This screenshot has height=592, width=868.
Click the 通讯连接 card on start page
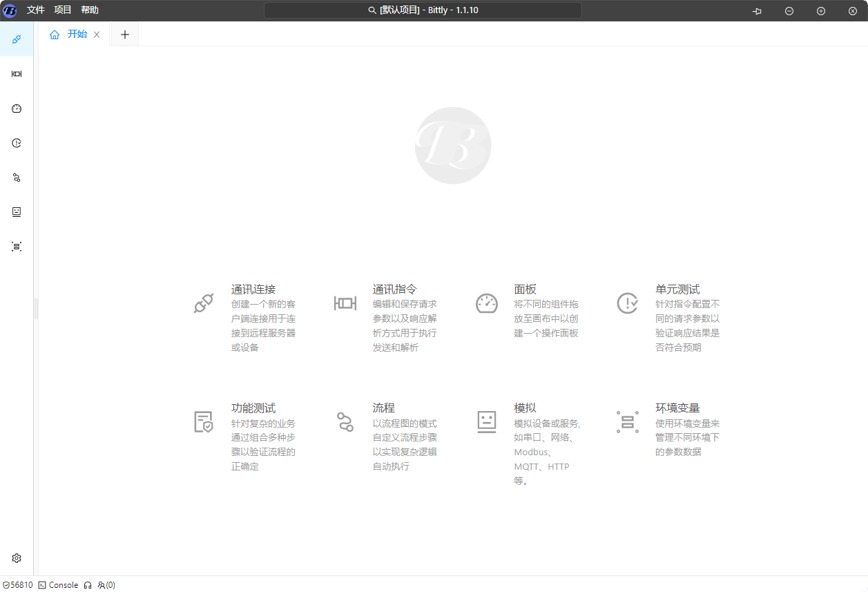[253, 289]
